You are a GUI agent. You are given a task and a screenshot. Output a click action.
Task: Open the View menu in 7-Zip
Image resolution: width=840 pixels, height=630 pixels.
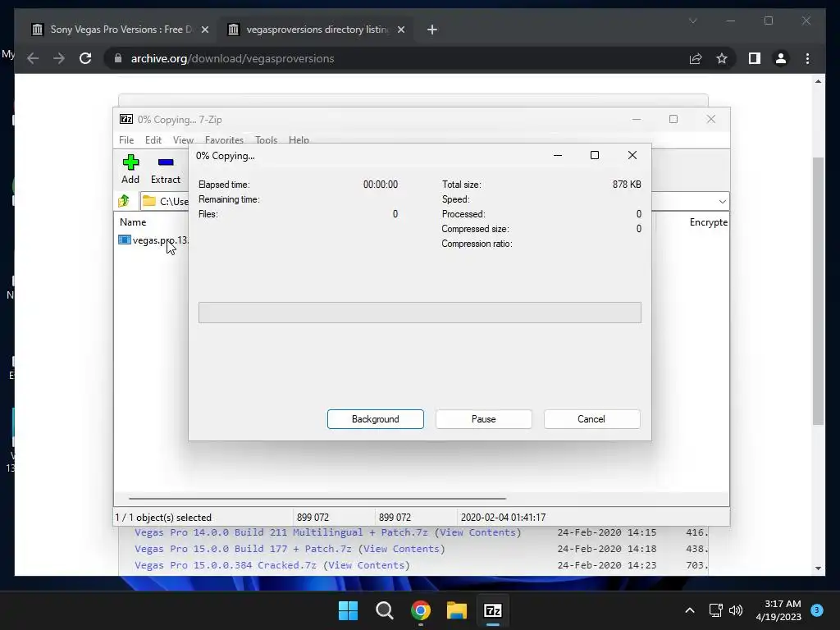[x=183, y=139]
